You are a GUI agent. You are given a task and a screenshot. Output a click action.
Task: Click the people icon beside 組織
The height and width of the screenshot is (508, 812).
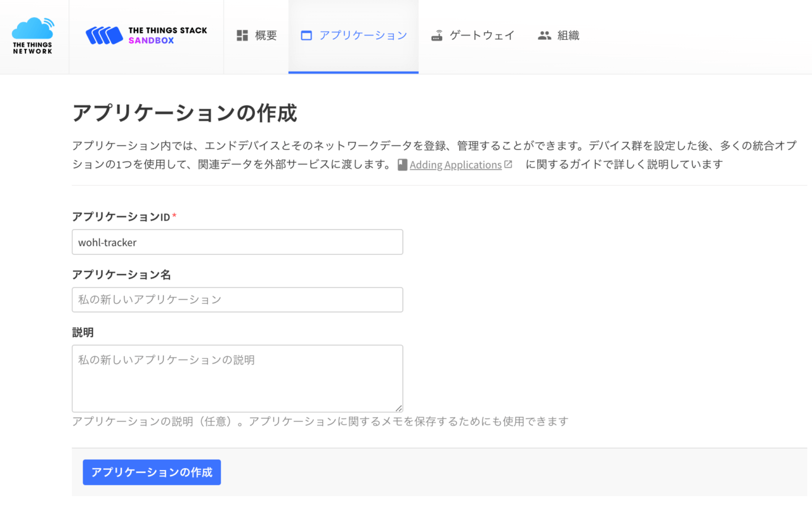click(544, 36)
